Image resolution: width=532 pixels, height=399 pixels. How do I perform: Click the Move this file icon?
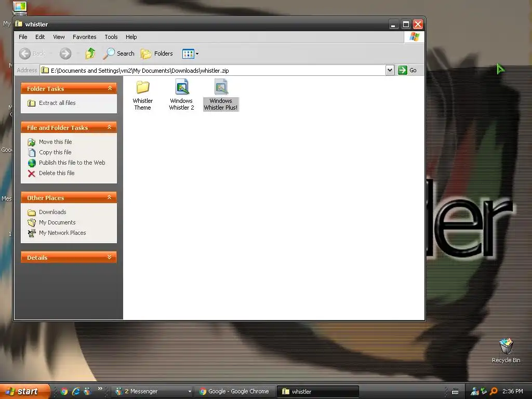32,142
